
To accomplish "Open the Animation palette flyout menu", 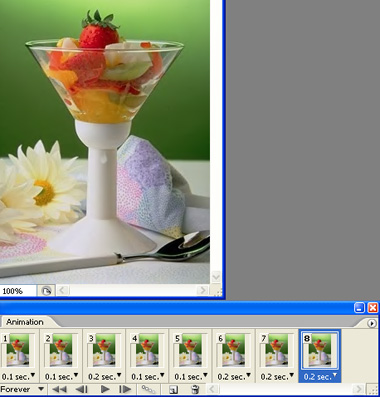I will (372, 323).
